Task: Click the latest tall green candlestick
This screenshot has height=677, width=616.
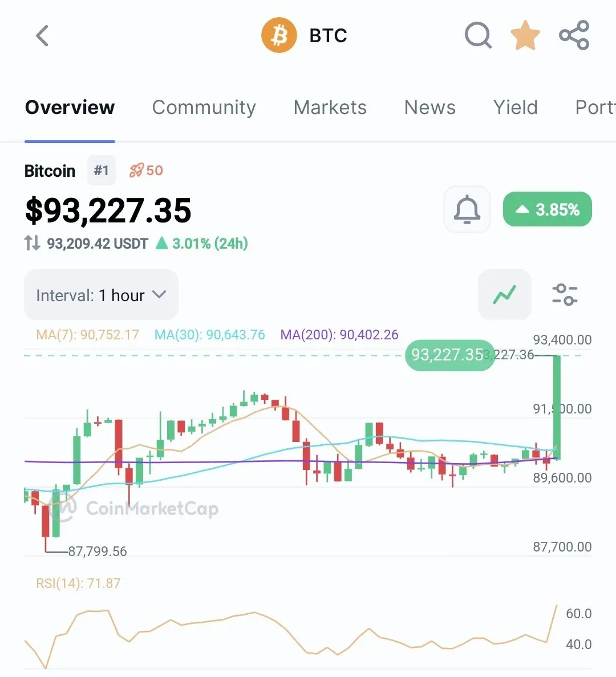Action: [x=557, y=406]
